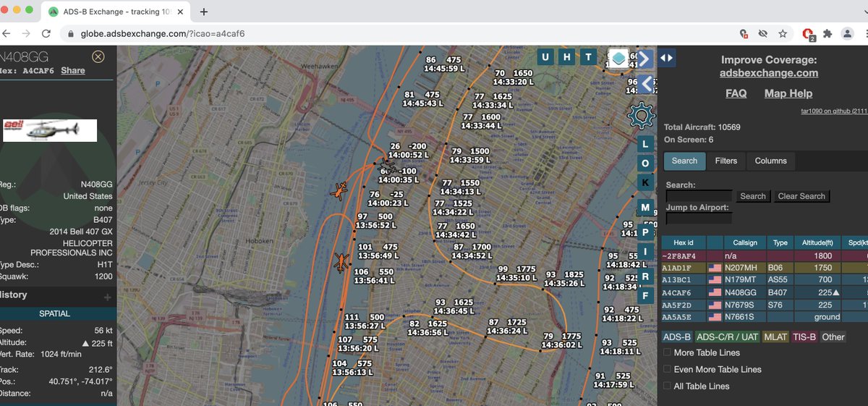Open the FAQ link

pyautogui.click(x=736, y=93)
